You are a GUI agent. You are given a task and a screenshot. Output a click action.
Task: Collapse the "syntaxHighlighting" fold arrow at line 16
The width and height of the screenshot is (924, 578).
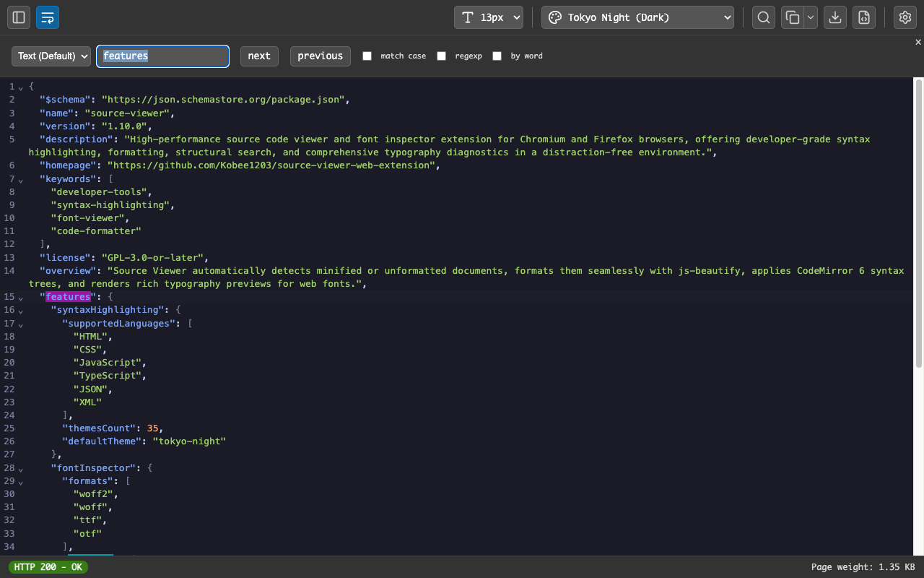pos(20,311)
